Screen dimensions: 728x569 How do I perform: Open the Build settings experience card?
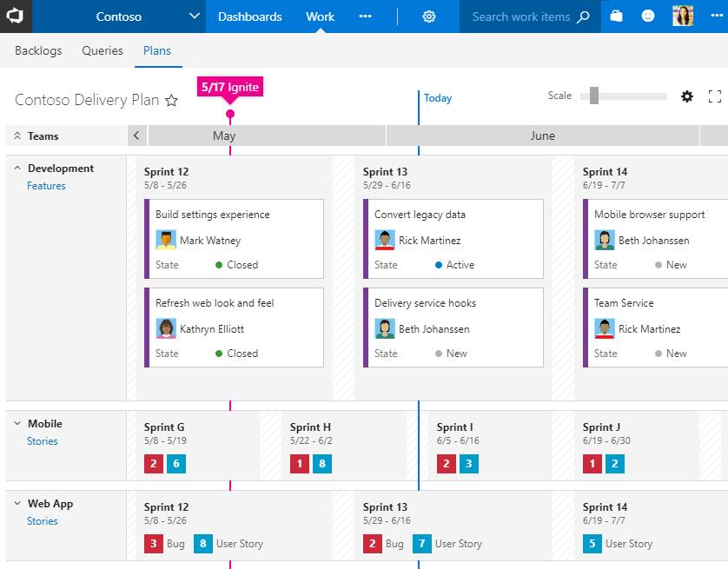tap(234, 239)
